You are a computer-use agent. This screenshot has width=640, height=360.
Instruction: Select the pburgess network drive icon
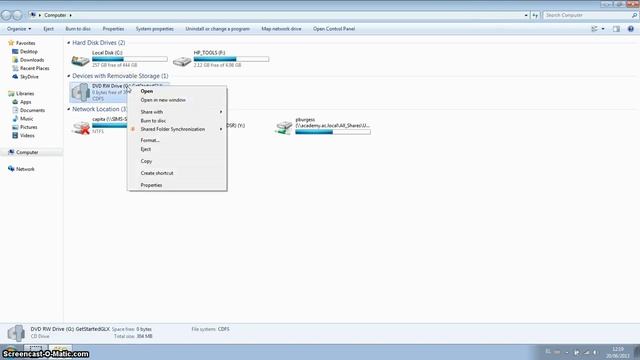[284, 127]
